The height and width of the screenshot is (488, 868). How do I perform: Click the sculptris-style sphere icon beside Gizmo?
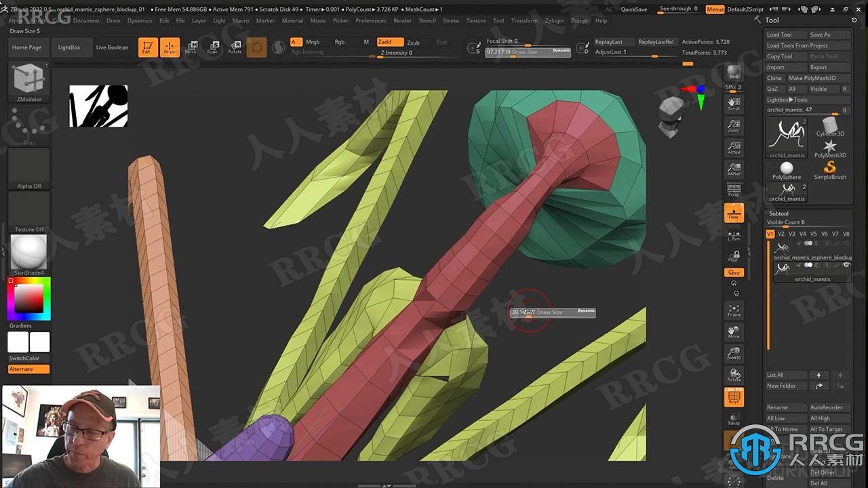point(278,47)
